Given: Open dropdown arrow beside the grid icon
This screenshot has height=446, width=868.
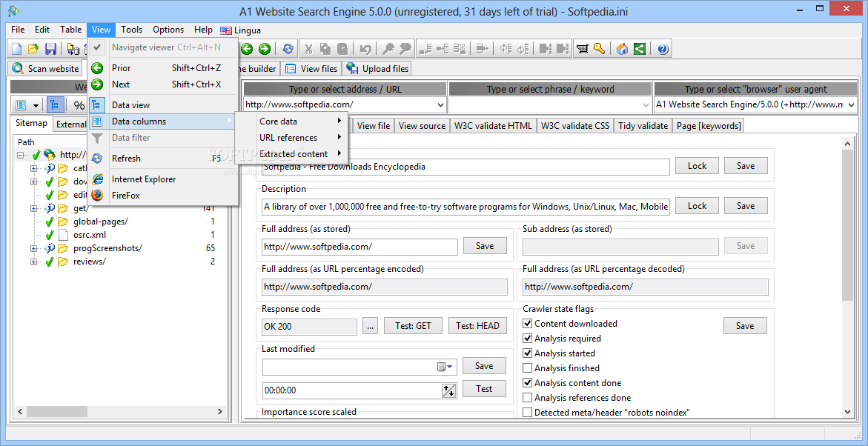Looking at the screenshot, I should [36, 105].
